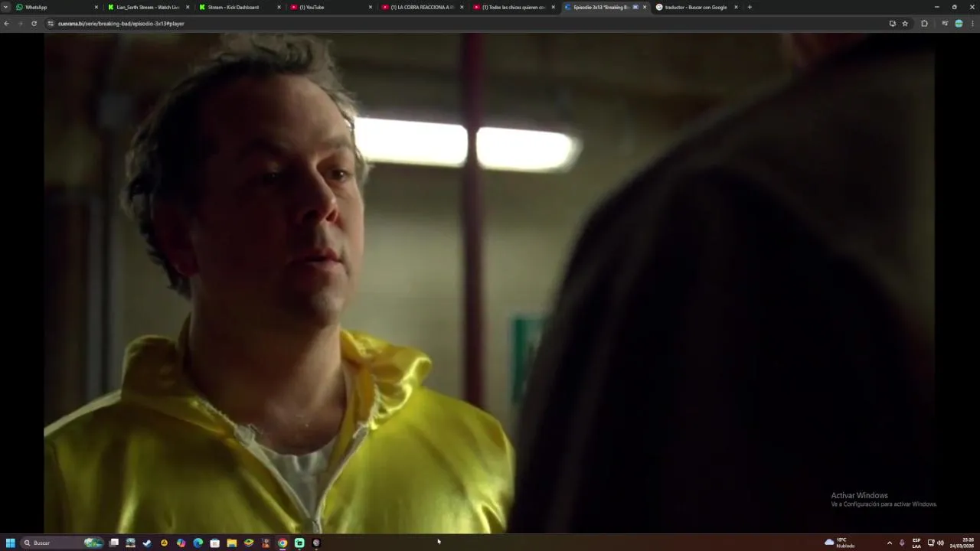Viewport: 980px width, 551px height.
Task: Open Todas las chicas quieren tab
Action: [511, 7]
